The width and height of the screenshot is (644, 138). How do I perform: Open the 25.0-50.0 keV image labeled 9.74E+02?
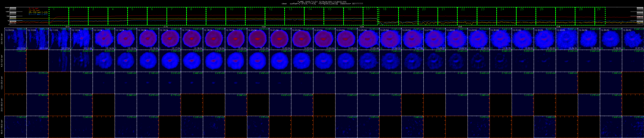tap(37, 105)
